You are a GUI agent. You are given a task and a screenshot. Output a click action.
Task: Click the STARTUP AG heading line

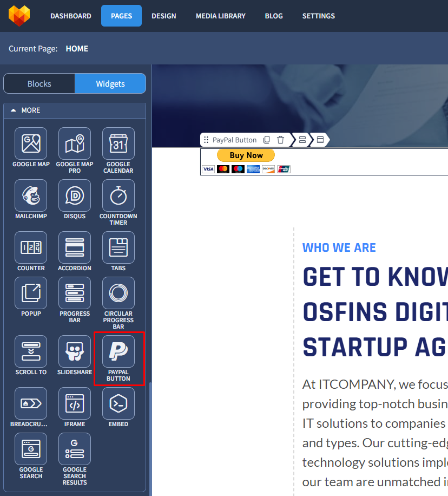coord(375,347)
